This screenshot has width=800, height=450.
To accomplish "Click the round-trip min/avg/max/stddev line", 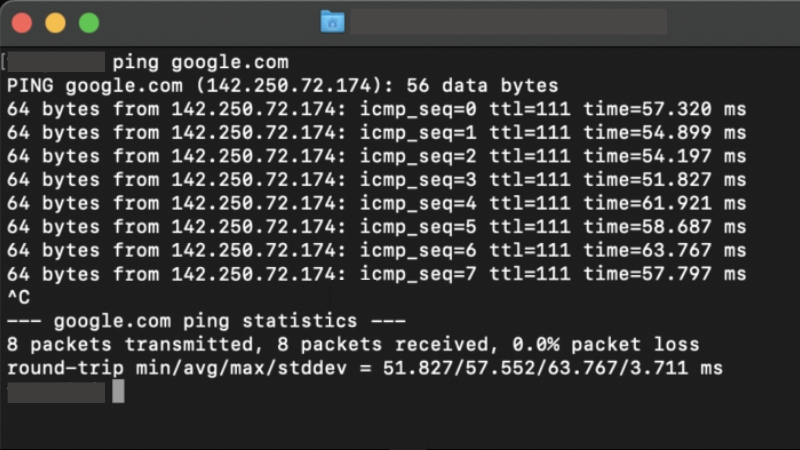I will (x=365, y=368).
